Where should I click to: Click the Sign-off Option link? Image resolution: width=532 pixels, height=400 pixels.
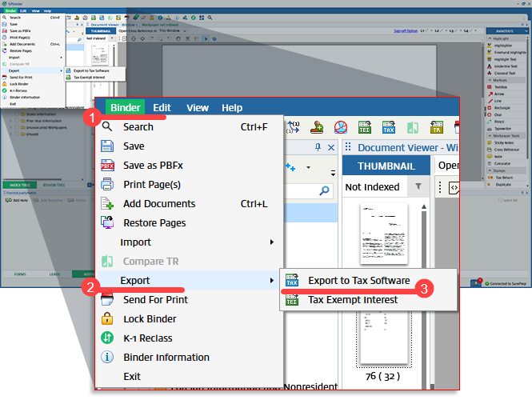[406, 31]
